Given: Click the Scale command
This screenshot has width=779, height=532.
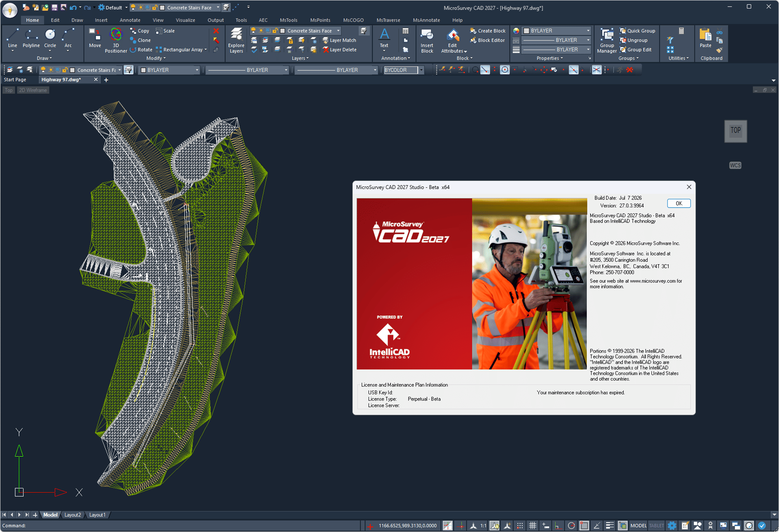Looking at the screenshot, I should (x=165, y=31).
